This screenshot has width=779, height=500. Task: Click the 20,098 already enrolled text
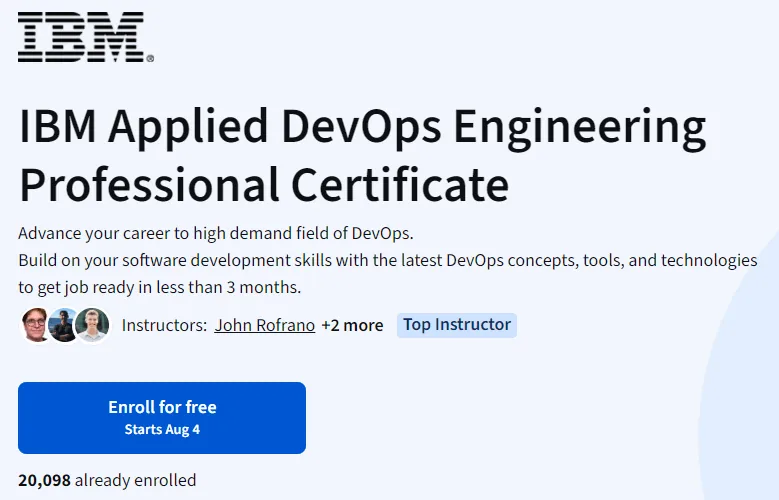(107, 480)
